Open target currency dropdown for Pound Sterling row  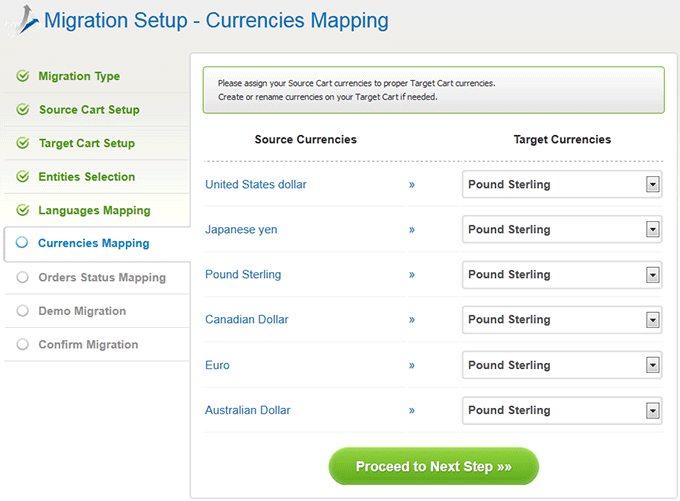(562, 275)
